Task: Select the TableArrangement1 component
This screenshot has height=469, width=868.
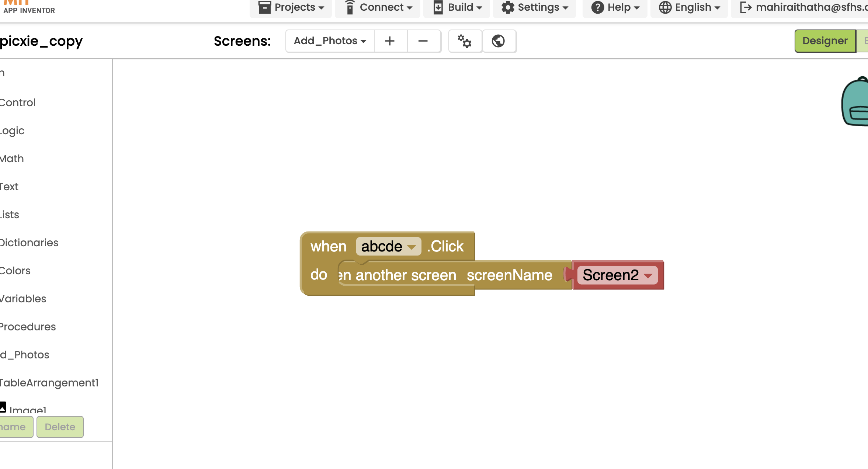Action: point(49,383)
